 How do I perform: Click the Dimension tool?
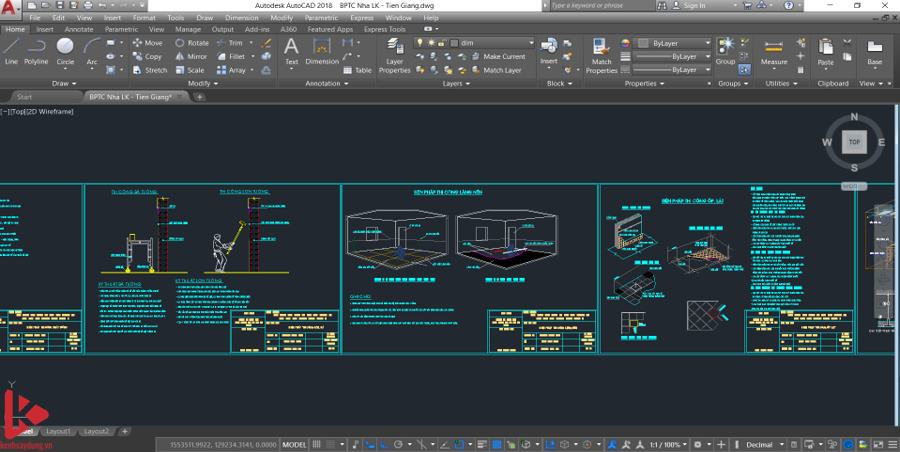pos(322,50)
